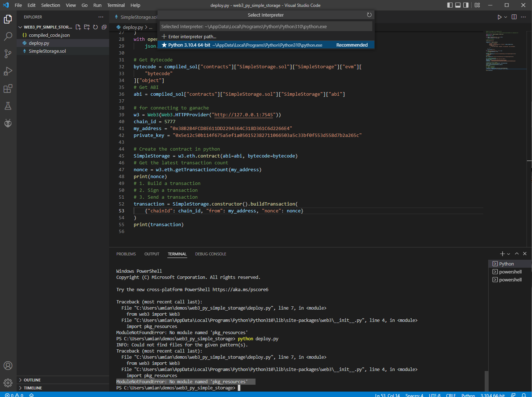Image resolution: width=532 pixels, height=397 pixels.
Task: Refresh the Explorer file tree
Action: point(95,27)
